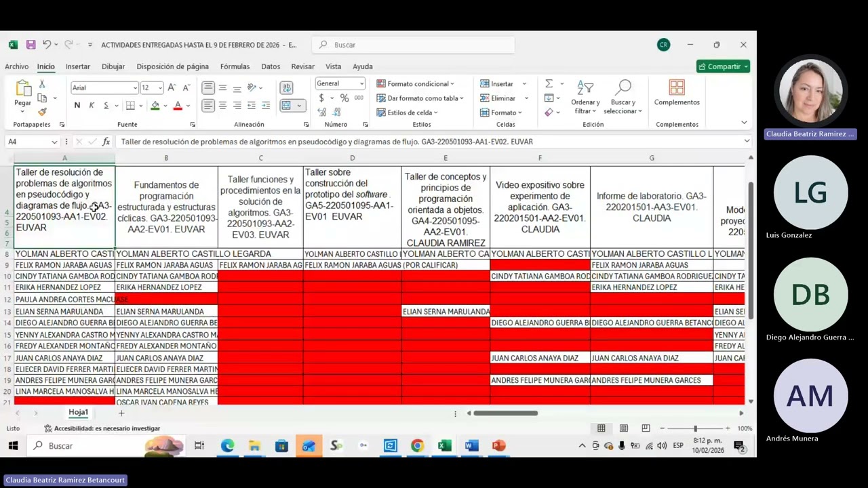Click the fill color yellow bucket swatch
This screenshot has height=488, width=868.
point(155,106)
